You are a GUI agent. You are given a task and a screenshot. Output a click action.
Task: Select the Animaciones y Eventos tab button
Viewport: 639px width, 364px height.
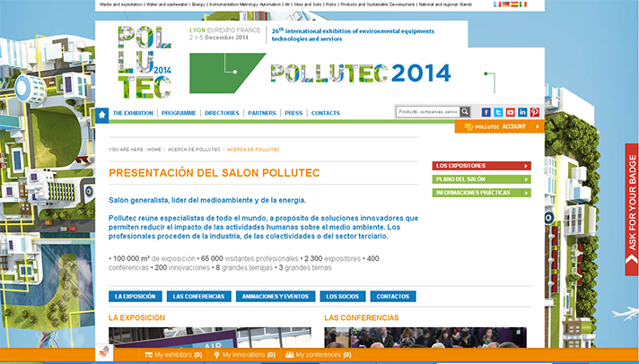click(276, 297)
